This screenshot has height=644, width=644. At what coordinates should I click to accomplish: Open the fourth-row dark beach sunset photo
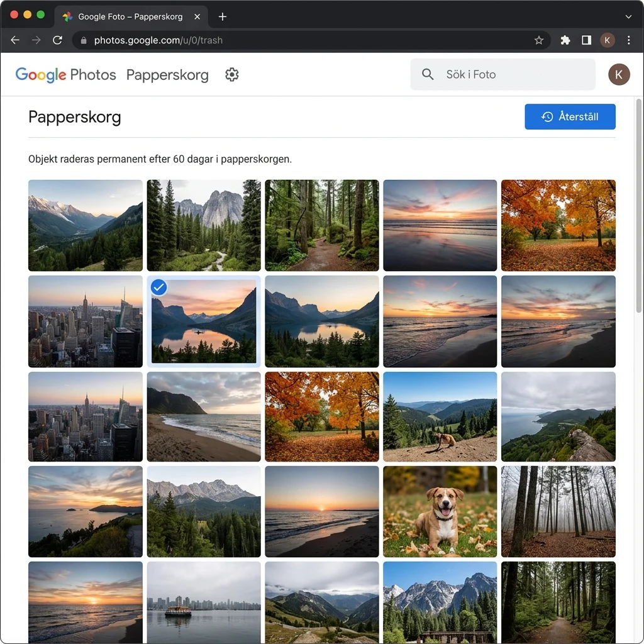321,511
